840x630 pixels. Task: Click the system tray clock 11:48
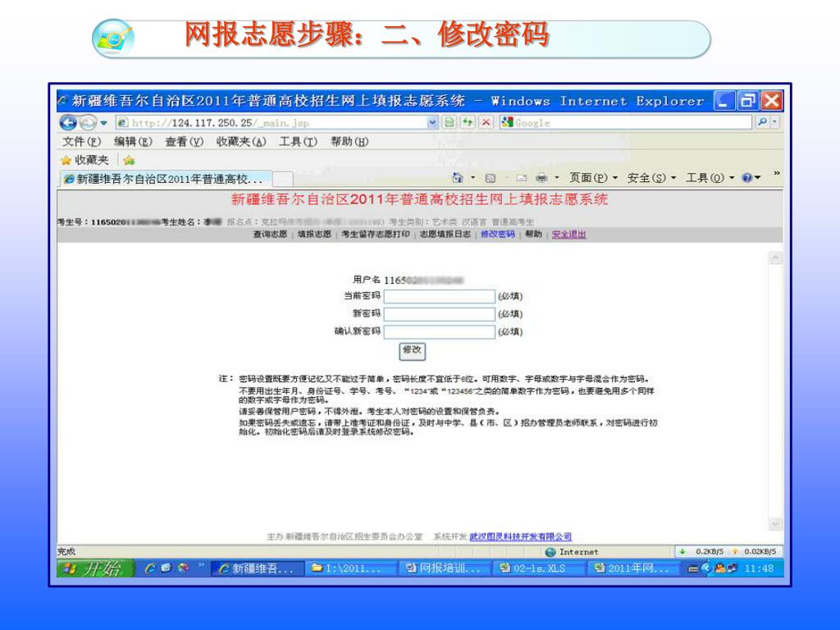pyautogui.click(x=759, y=569)
